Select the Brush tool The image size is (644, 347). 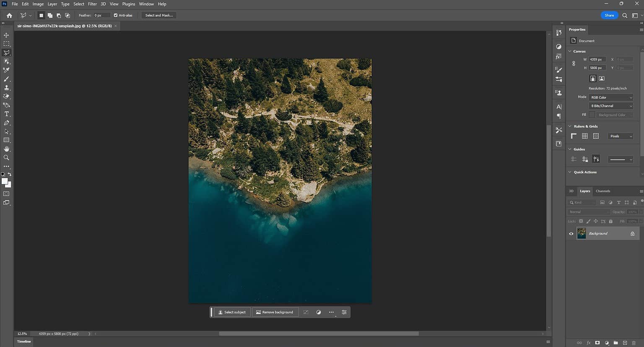(x=6, y=79)
